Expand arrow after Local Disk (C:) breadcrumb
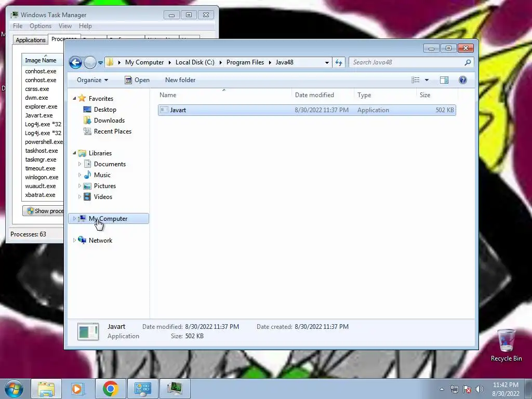Viewport: 532px width, 399px height. [x=220, y=62]
